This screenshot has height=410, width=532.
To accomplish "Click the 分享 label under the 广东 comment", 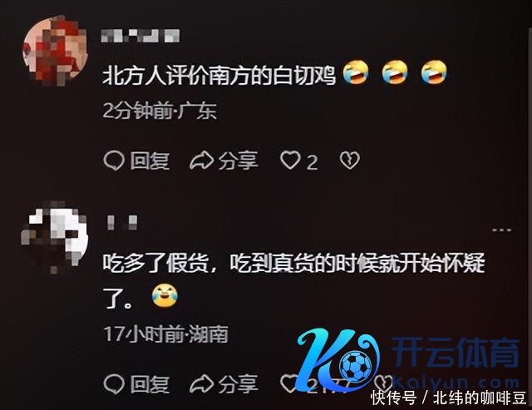I will pyautogui.click(x=239, y=161).
